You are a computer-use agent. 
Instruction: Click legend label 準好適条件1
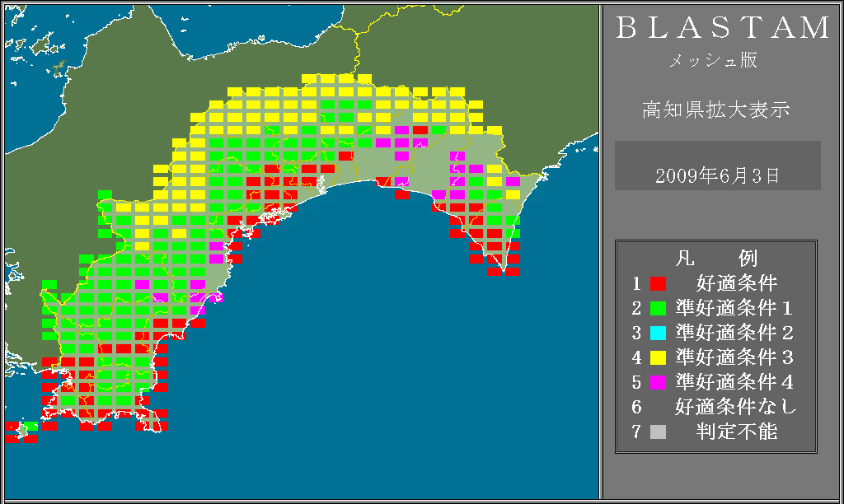click(x=734, y=308)
